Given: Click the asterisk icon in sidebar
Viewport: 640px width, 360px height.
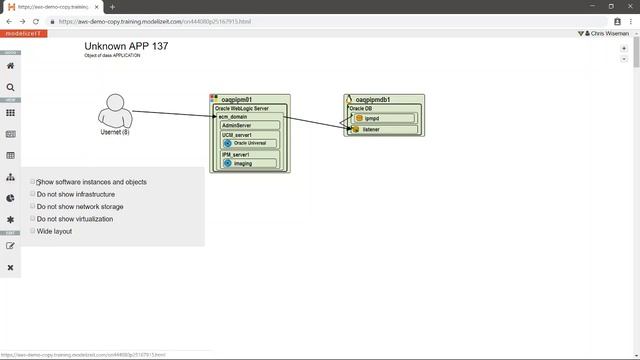Looking at the screenshot, I should (10, 220).
